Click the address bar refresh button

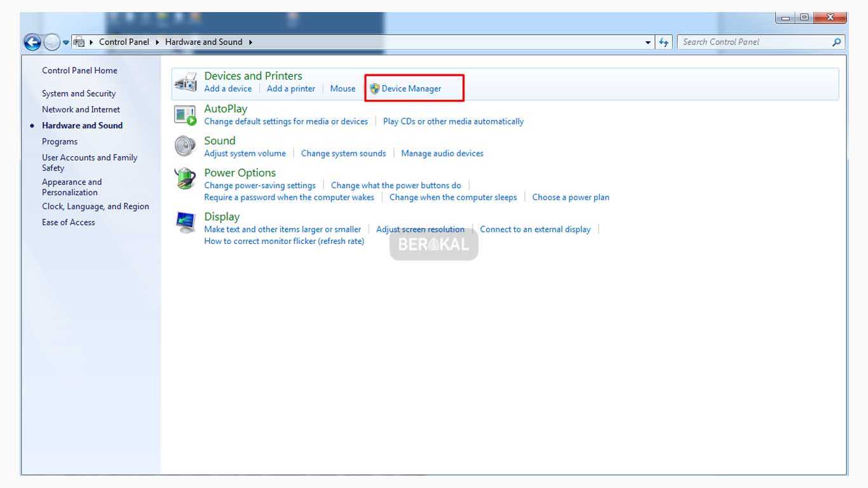click(x=664, y=43)
